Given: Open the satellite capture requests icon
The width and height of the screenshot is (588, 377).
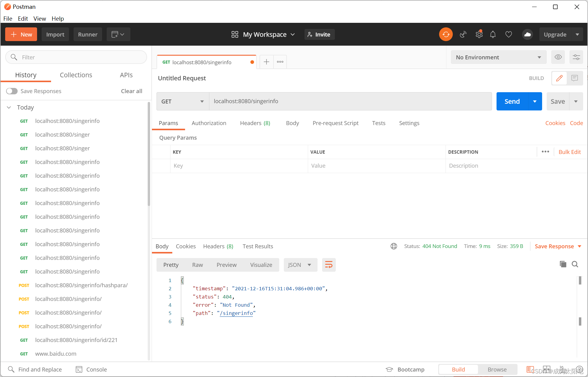Looking at the screenshot, I should click(463, 34).
